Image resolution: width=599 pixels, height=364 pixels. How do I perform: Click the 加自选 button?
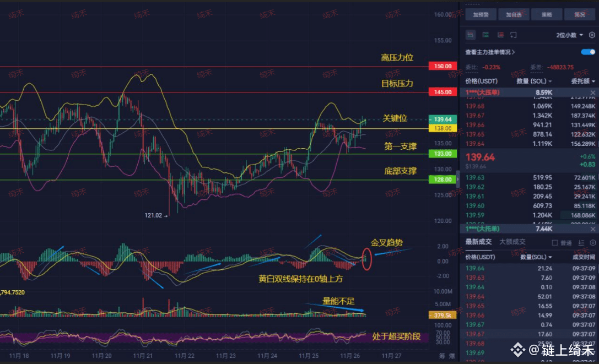514,14
